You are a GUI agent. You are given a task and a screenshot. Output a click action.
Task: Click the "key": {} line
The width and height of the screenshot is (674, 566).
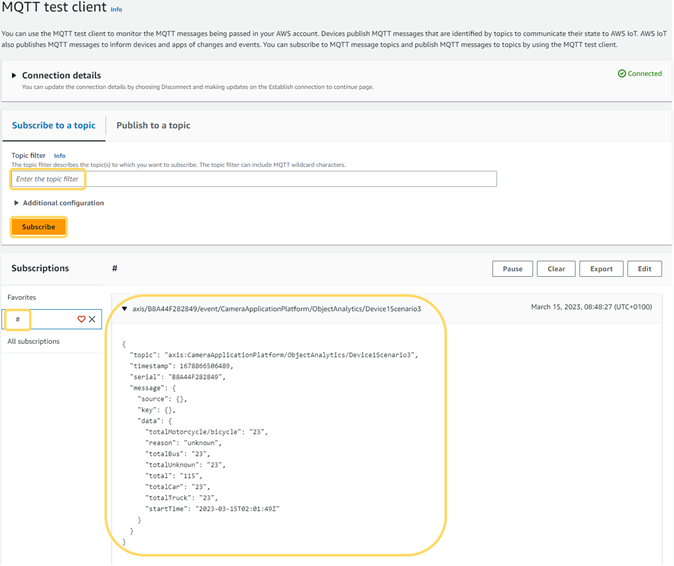156,410
